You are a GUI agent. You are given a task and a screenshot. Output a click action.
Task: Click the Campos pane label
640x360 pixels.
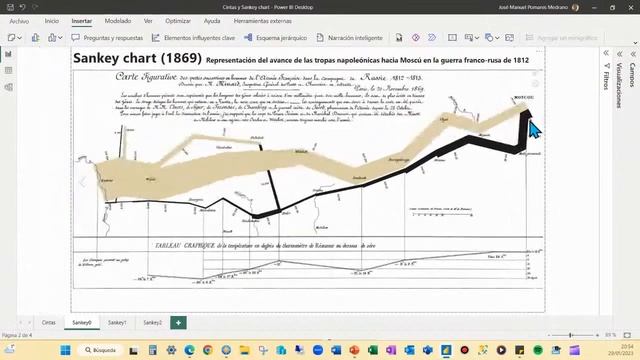[633, 75]
